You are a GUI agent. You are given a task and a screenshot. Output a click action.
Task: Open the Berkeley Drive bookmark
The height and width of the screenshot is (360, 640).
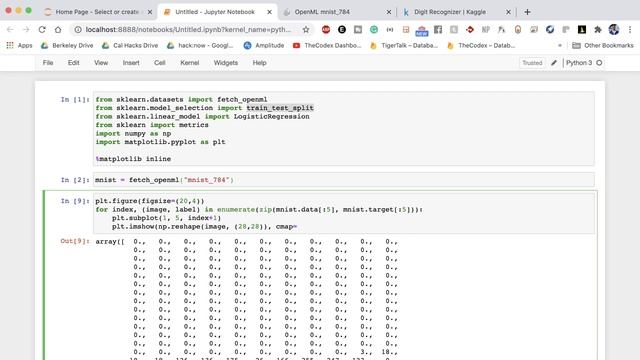tap(67, 45)
